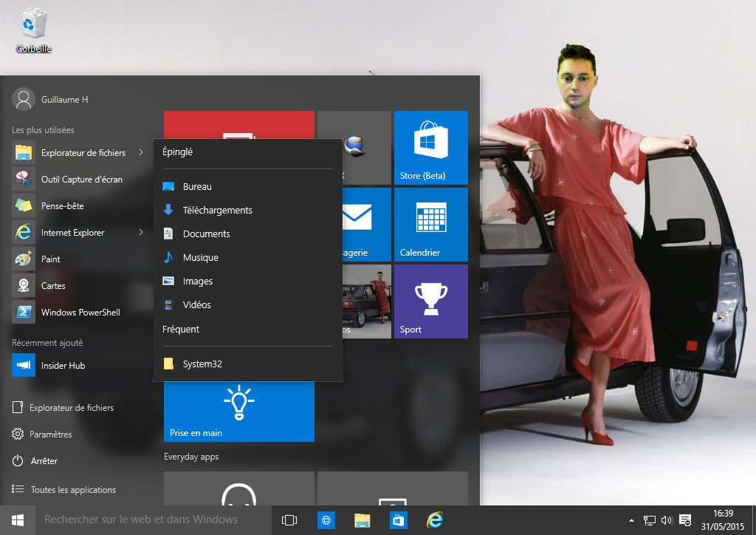Open System32 from the frequent list

(202, 364)
